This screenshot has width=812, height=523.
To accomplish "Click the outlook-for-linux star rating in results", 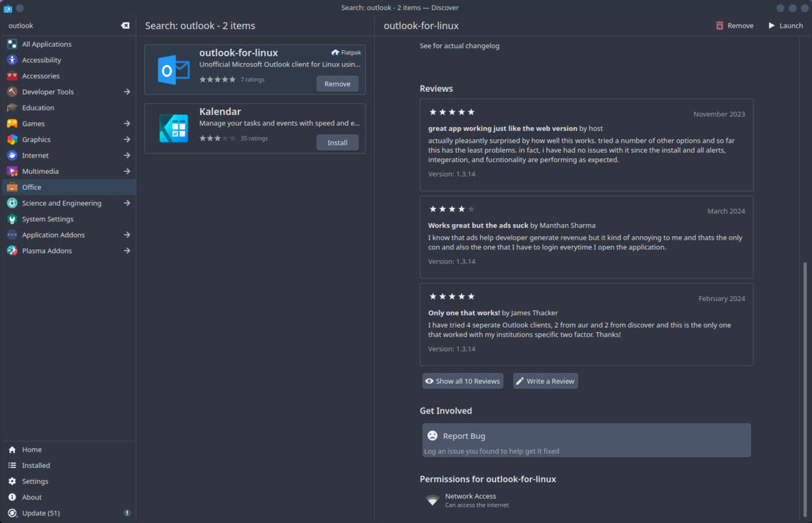I will pos(218,80).
